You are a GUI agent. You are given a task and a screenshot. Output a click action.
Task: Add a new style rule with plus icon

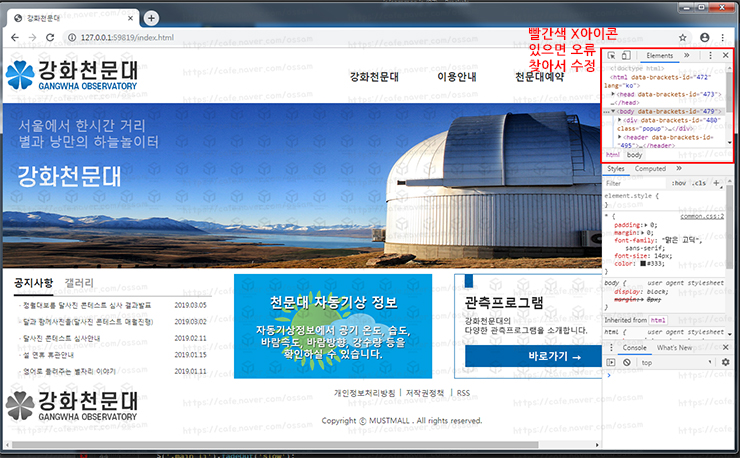pos(716,183)
